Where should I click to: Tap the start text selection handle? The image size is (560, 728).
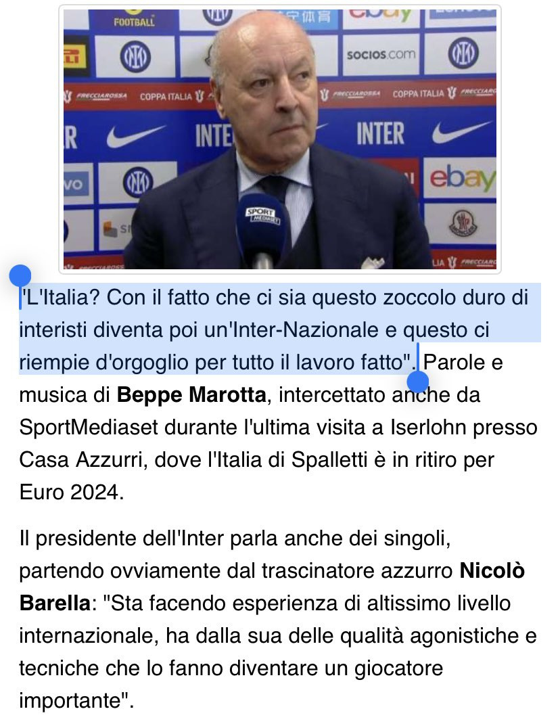coord(20,276)
